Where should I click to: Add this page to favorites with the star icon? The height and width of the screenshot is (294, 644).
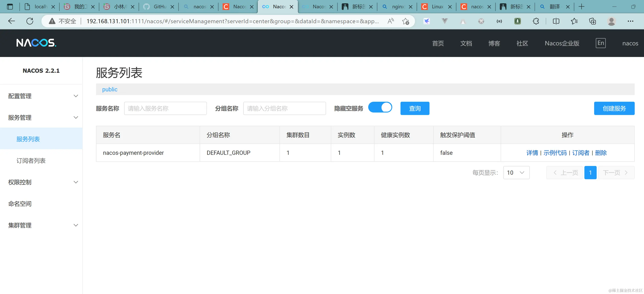405,21
